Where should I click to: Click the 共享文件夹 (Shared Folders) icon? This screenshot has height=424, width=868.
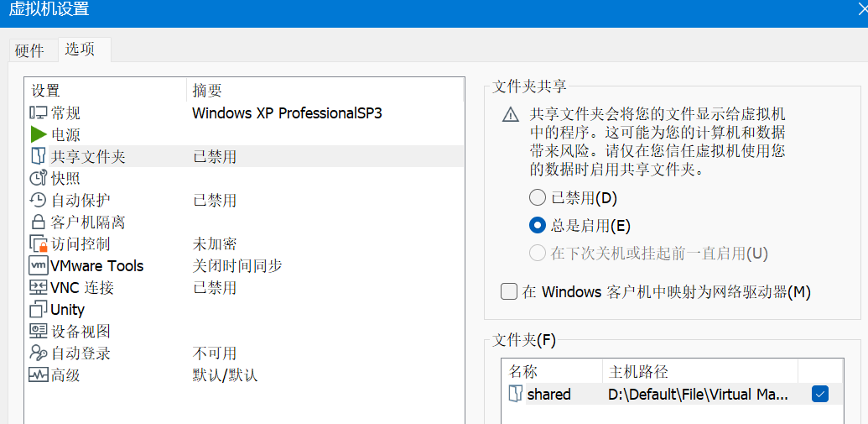tap(39, 156)
